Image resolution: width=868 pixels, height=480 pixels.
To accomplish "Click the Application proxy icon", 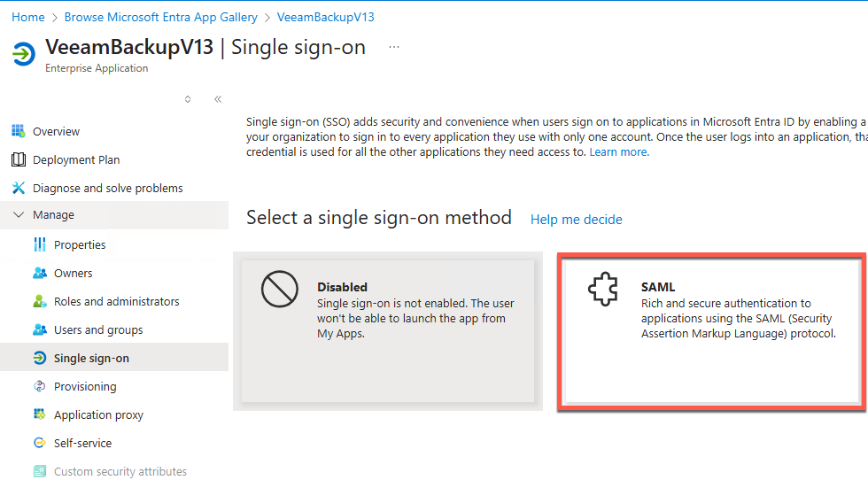I will pyautogui.click(x=39, y=414).
